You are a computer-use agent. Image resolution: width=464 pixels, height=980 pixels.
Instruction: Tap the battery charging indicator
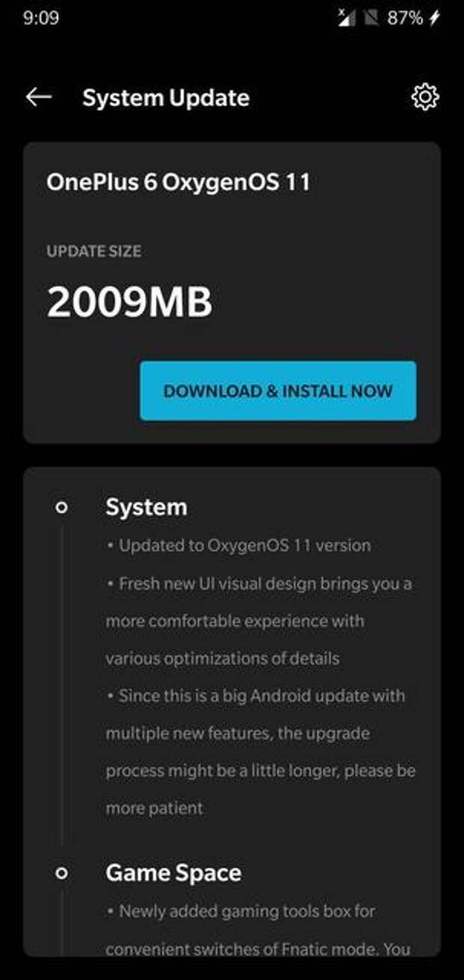pyautogui.click(x=436, y=18)
